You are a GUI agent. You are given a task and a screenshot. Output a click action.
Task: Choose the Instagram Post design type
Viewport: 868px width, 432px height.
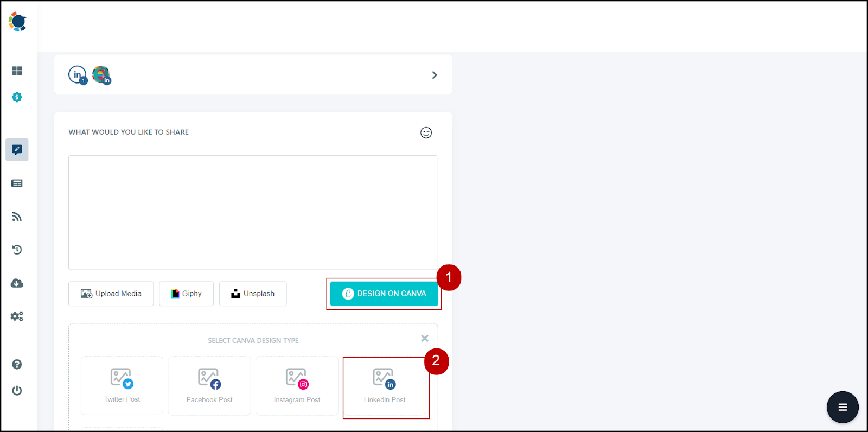click(x=297, y=386)
